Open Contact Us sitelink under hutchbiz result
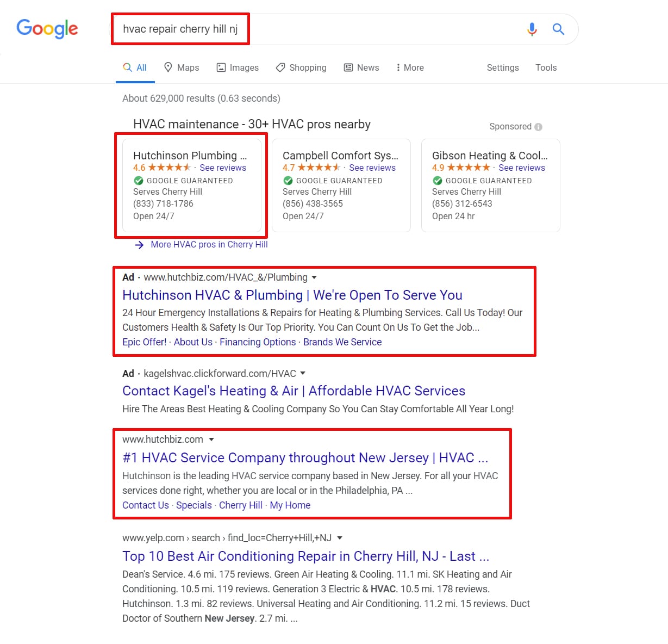Viewport: 668px width, 644px height. (146, 505)
